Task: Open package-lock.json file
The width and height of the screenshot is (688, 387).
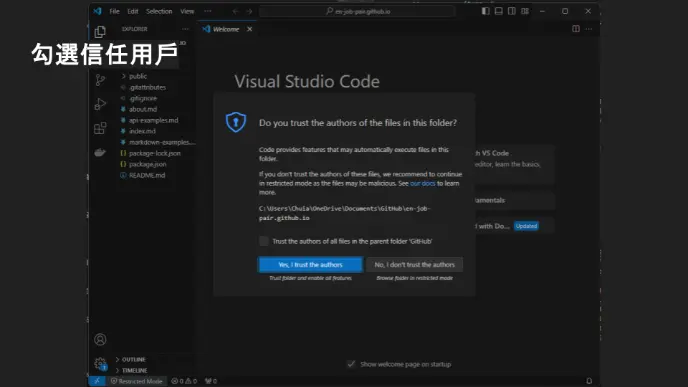Action: point(156,153)
